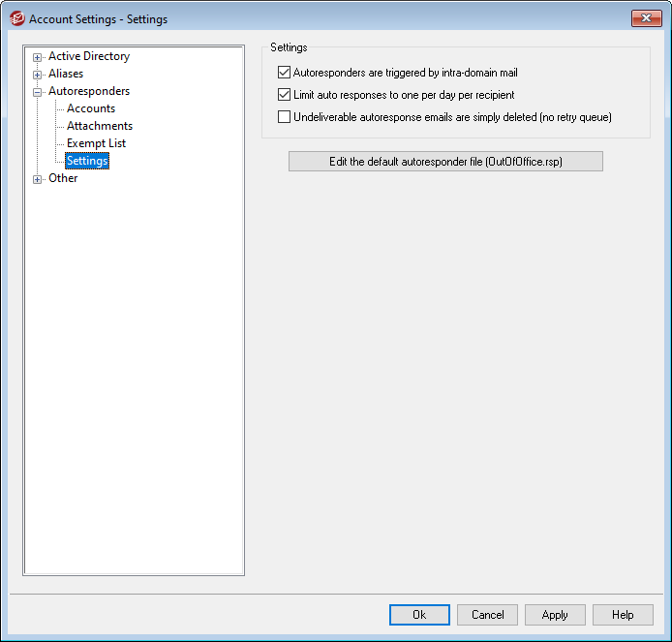Image resolution: width=672 pixels, height=642 pixels.
Task: Select Active Directory in the tree
Action: (88, 56)
